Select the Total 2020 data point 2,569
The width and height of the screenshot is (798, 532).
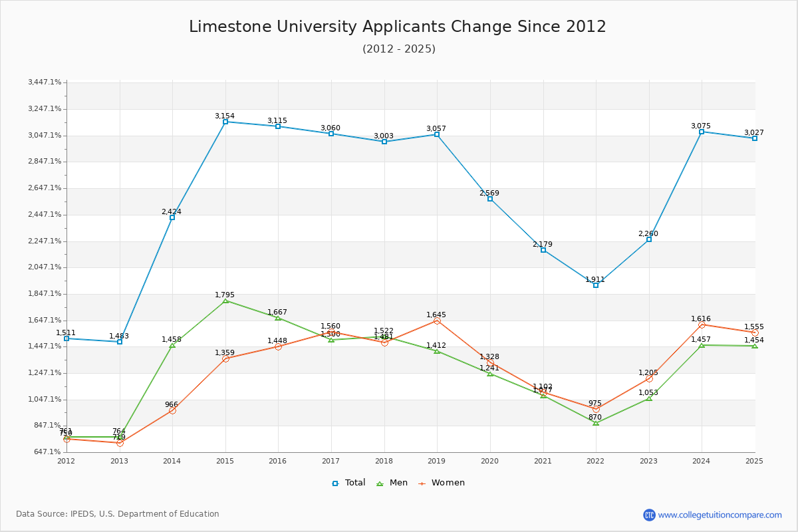tap(490, 199)
